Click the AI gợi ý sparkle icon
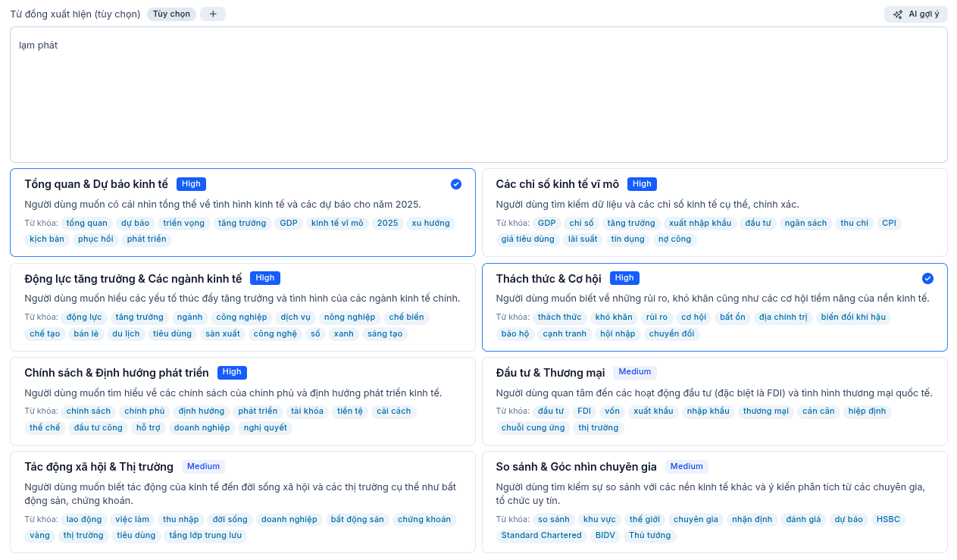 (x=898, y=14)
